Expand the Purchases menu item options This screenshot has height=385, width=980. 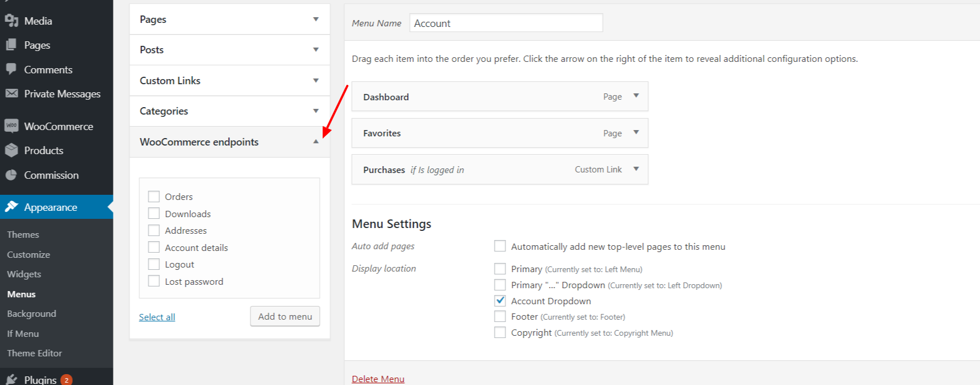pos(636,169)
